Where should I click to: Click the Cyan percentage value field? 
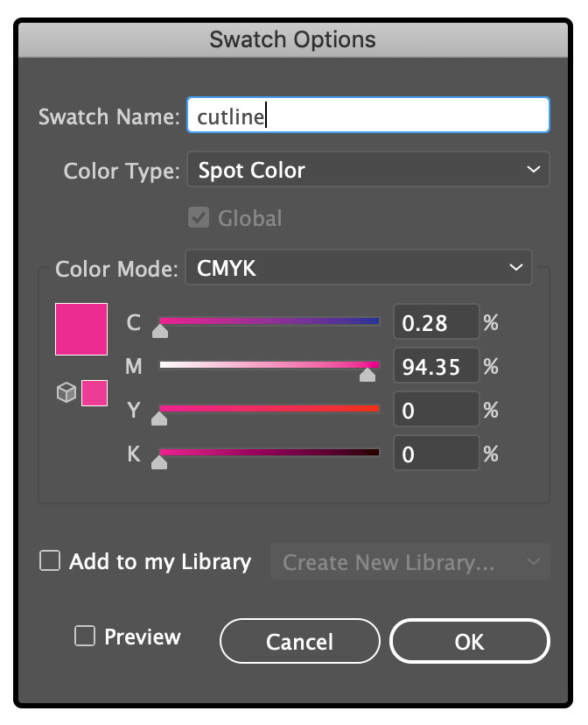coord(436,323)
